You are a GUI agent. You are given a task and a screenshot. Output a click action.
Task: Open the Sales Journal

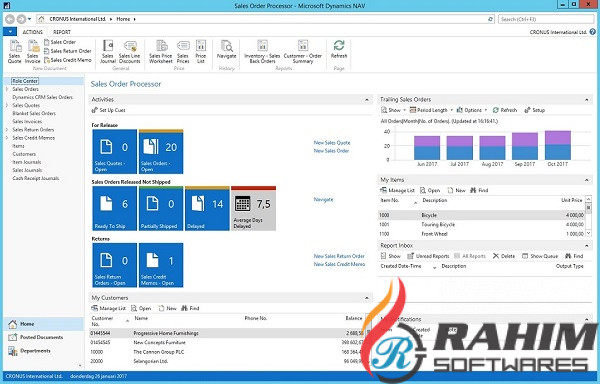pyautogui.click(x=108, y=52)
